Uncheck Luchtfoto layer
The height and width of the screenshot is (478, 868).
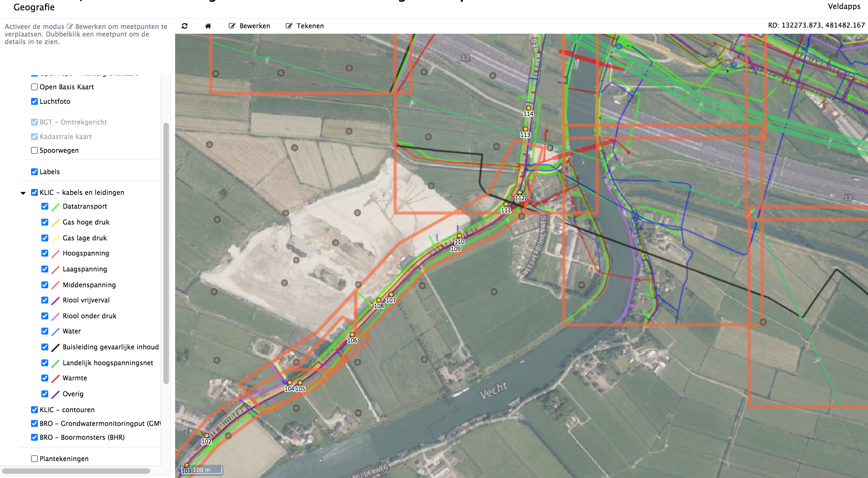tap(34, 101)
